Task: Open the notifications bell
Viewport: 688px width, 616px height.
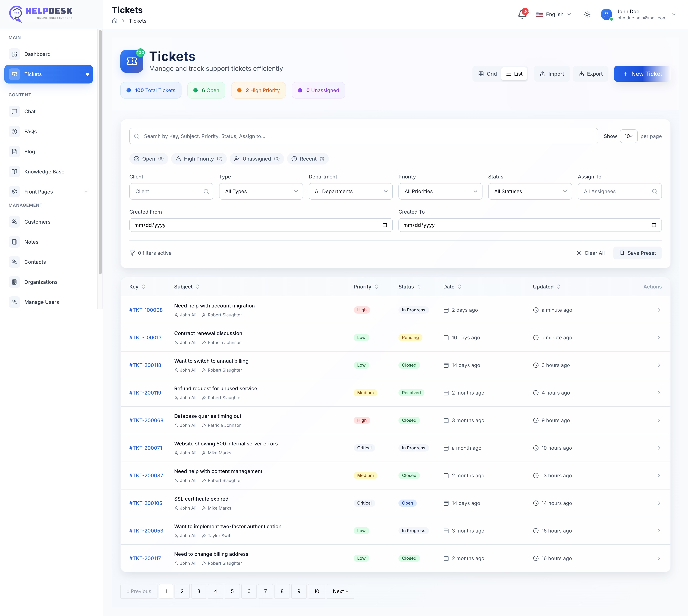Action: point(522,14)
